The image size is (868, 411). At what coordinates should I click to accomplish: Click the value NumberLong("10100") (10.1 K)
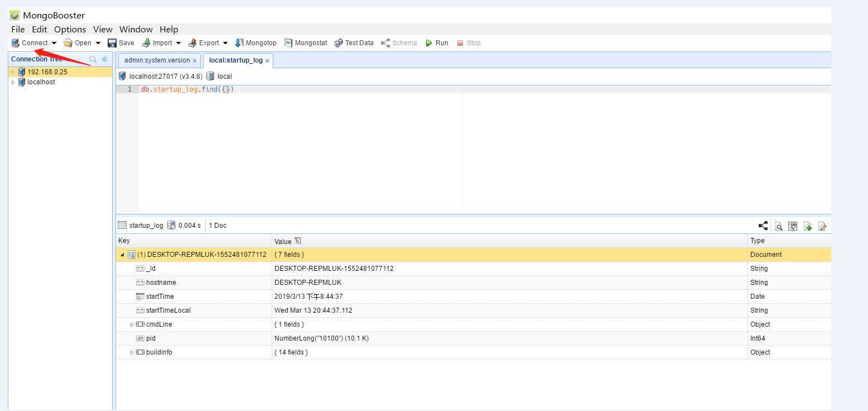(x=321, y=338)
